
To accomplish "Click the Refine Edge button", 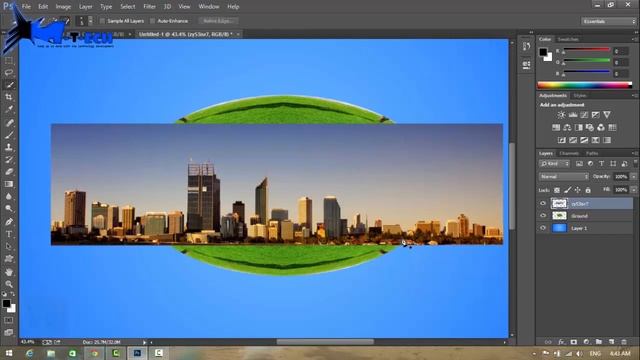I will point(218,21).
